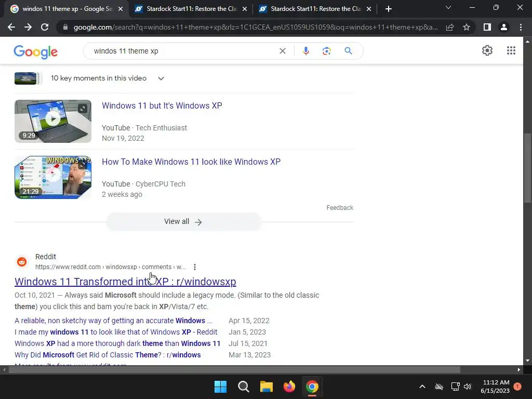Expand 10 key moments in this video
The height and width of the screenshot is (399, 532).
tap(161, 78)
